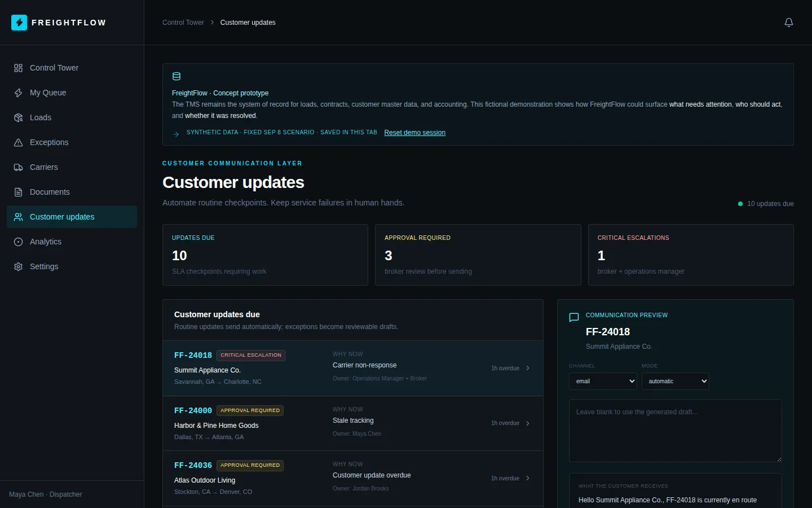Click the Carriers truck icon
812x508 pixels.
click(x=18, y=167)
